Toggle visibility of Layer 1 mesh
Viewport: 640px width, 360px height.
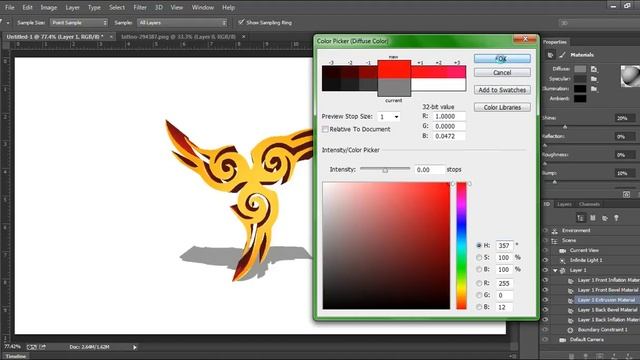546,270
